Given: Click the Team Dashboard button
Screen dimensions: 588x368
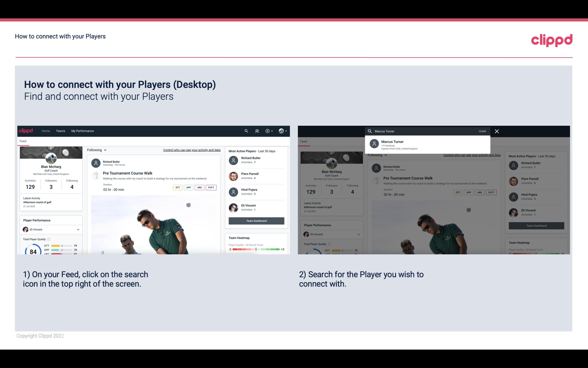Looking at the screenshot, I should pyautogui.click(x=256, y=220).
